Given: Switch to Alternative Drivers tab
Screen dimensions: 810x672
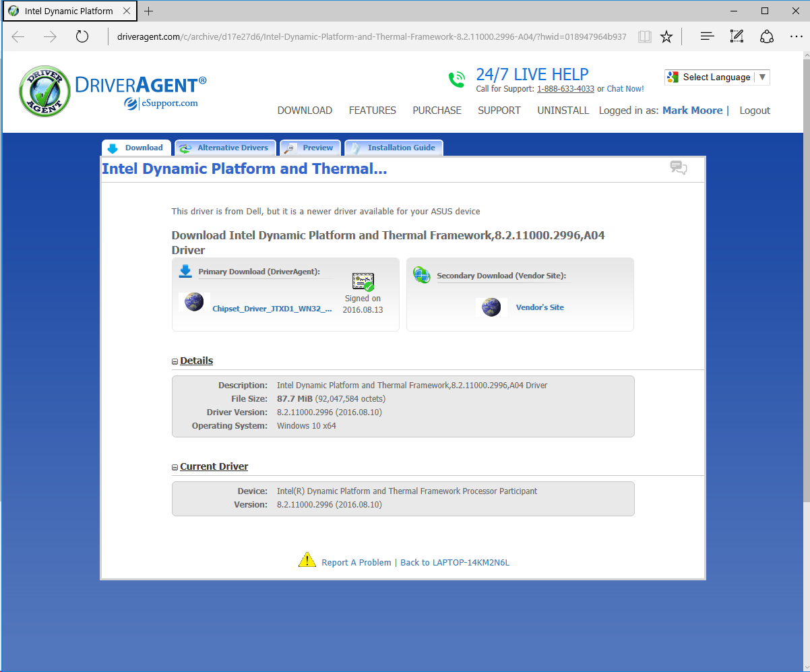Looking at the screenshot, I should 225,148.
